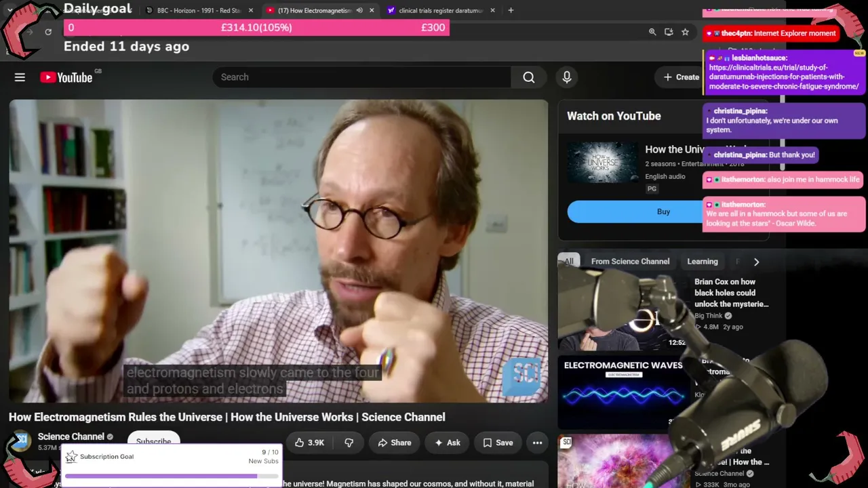The image size is (868, 488).
Task: Click the PG rating badge
Action: (652, 188)
